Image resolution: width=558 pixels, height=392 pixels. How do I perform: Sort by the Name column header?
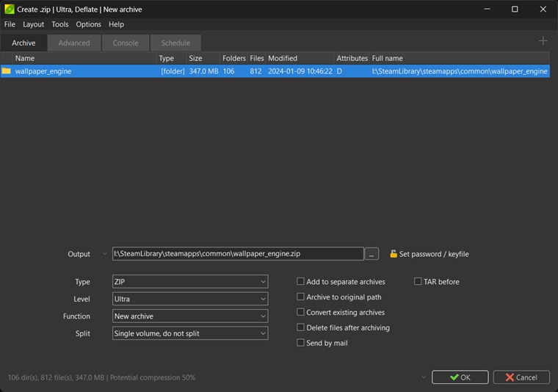point(84,58)
